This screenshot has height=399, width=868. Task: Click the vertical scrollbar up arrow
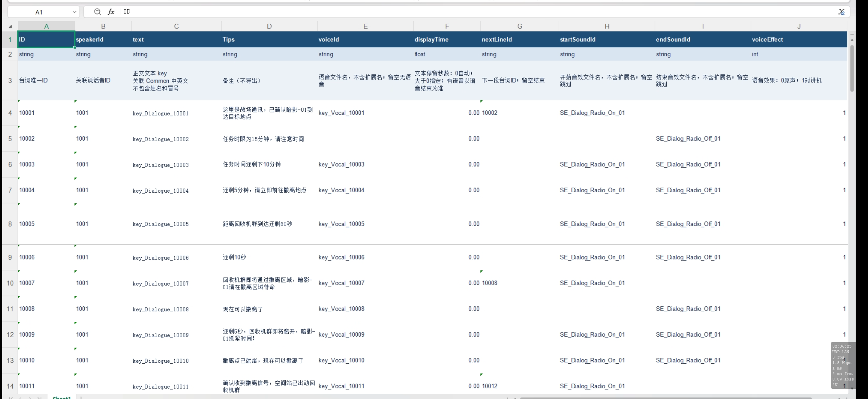coord(852,39)
